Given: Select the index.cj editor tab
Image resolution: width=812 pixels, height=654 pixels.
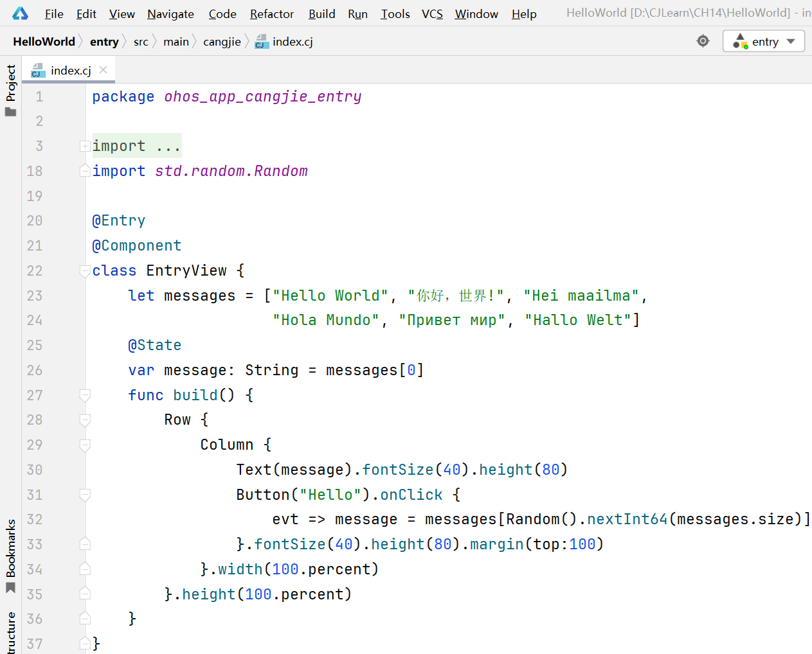Looking at the screenshot, I should coord(69,70).
